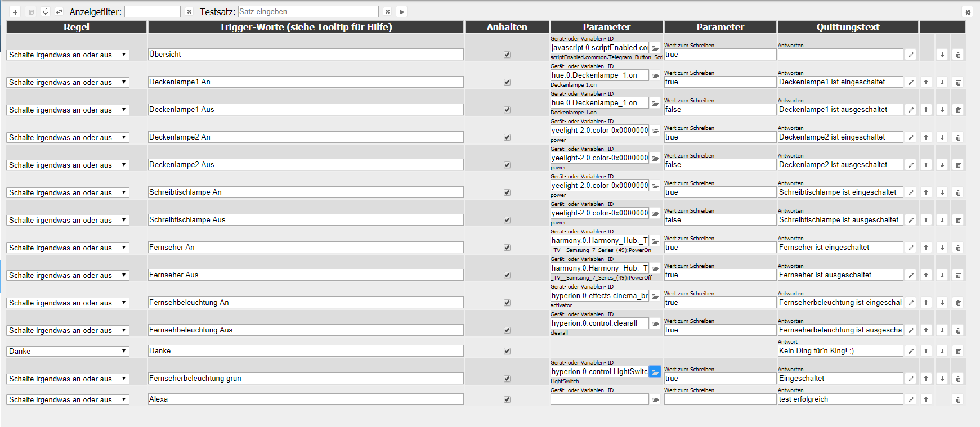Viewport: 980px width, 427px height.
Task: Toggle Anhalten checkbox for Schreibtischlampe Aus
Action: [507, 220]
